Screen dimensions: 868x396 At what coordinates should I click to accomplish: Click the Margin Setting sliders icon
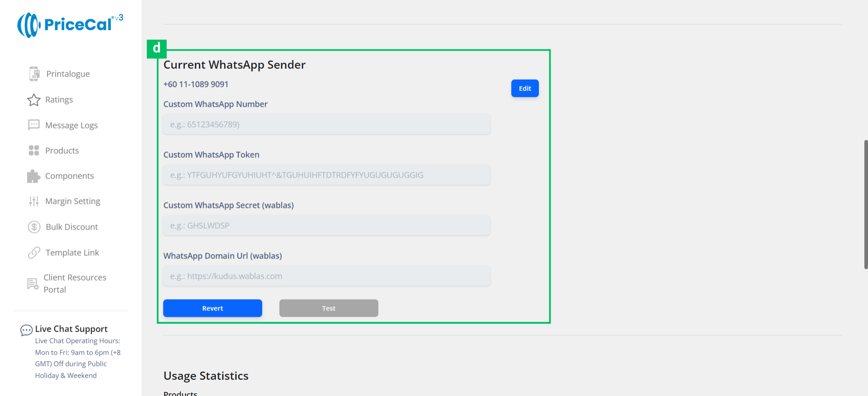[x=34, y=202]
